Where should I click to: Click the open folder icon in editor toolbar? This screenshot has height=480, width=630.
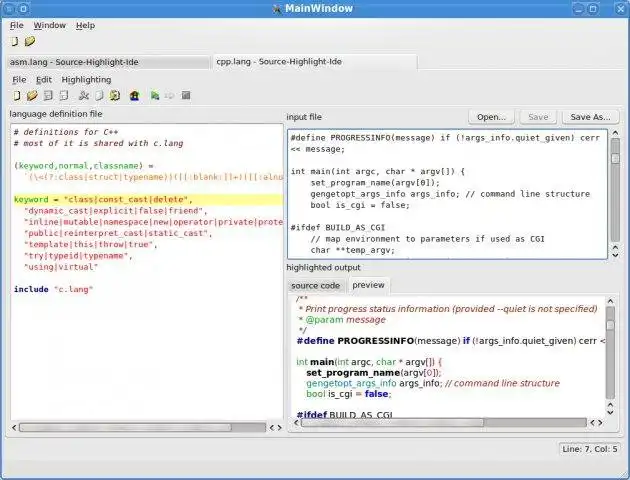32,96
